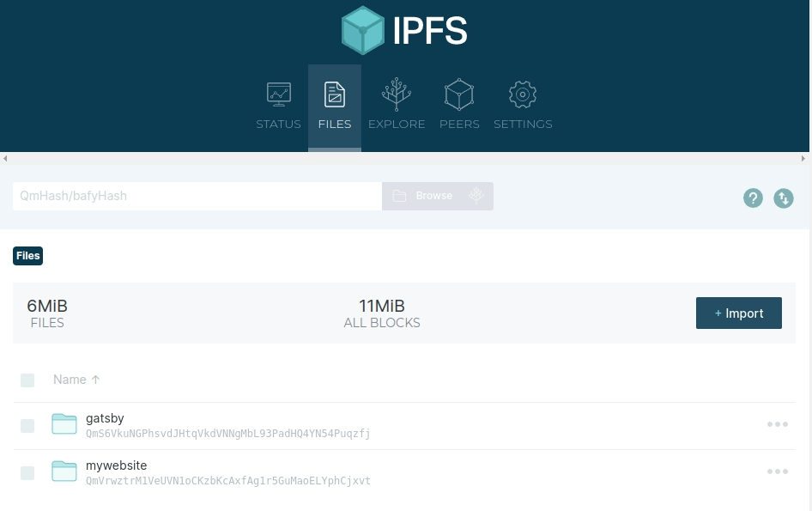
Task: Click the gatsby CID hash text
Action: [x=227, y=433]
